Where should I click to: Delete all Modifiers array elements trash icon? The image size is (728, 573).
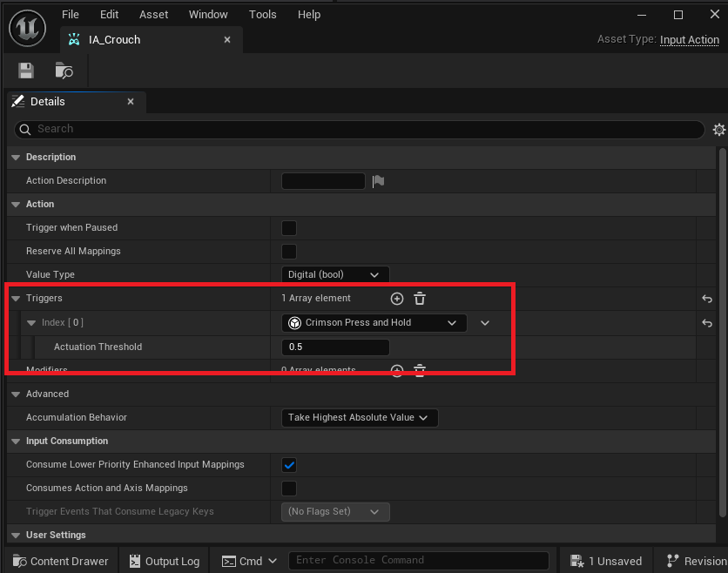click(x=420, y=370)
